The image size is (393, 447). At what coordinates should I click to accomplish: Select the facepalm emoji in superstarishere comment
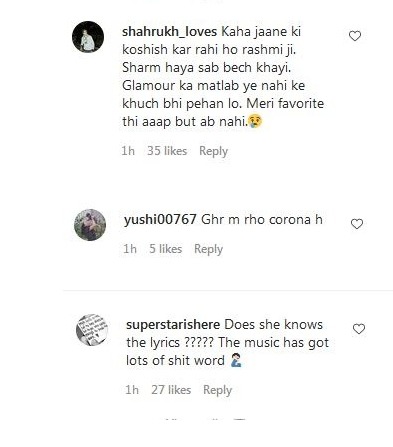[x=236, y=361]
